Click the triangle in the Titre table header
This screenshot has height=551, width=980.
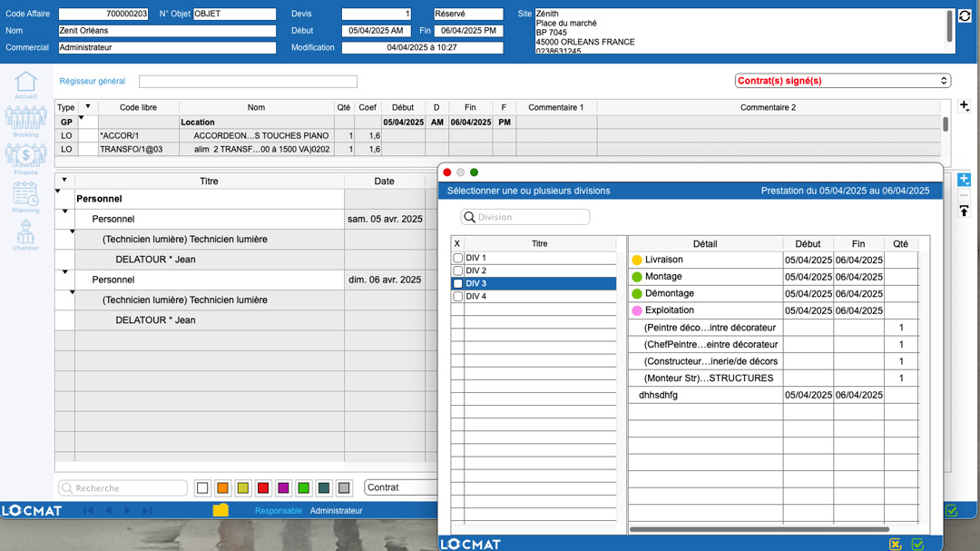pos(64,180)
